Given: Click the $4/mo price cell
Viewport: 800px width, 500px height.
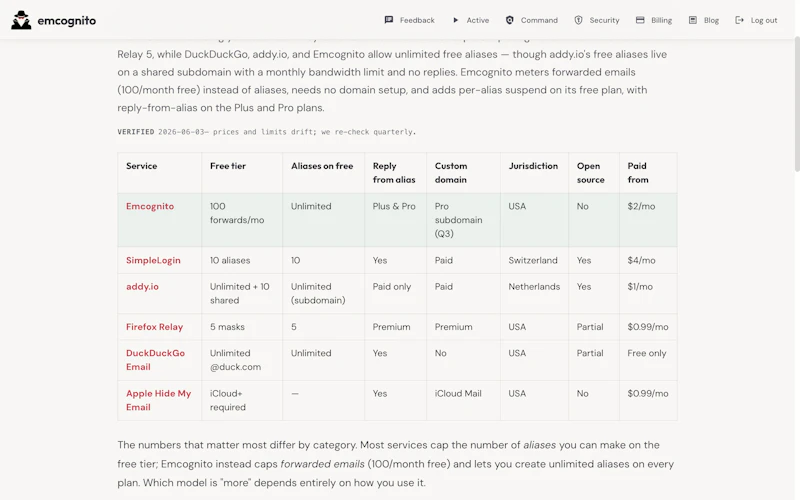Looking at the screenshot, I should (648, 260).
